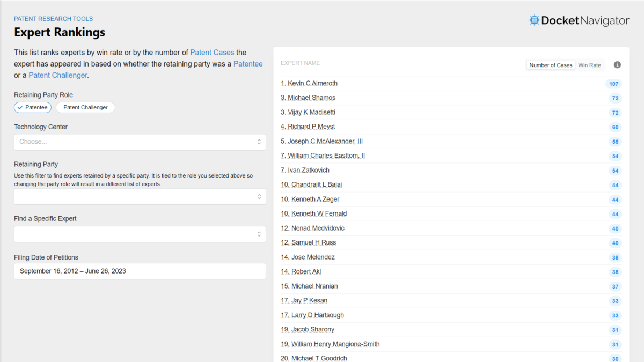Open the Technology Center dropdown
This screenshot has height=362, width=644.
click(140, 142)
